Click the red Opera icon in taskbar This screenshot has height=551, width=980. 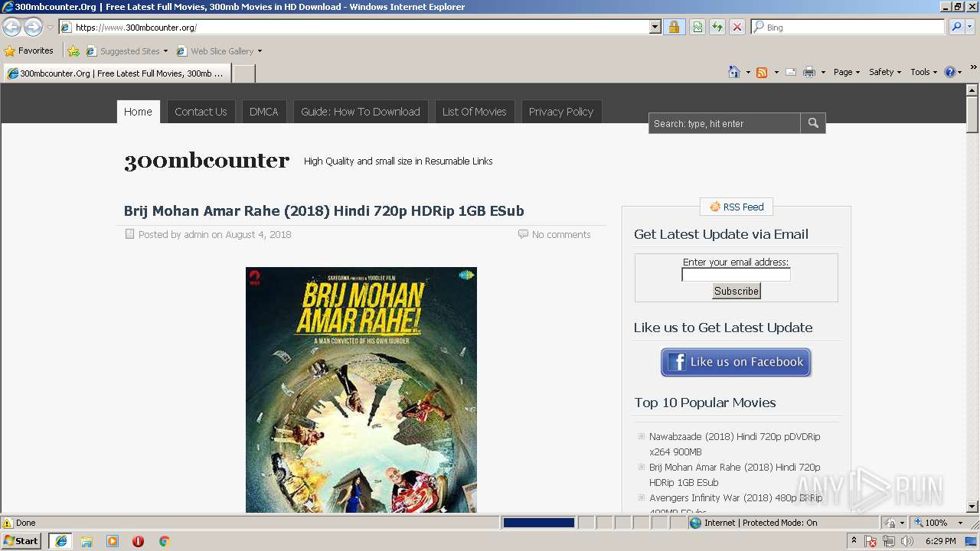138,541
